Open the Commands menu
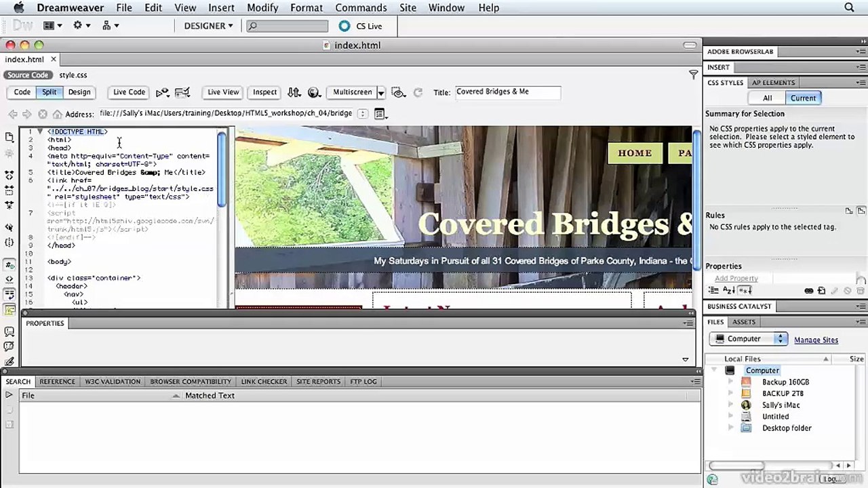Viewport: 868px width, 488px height. pos(361,7)
